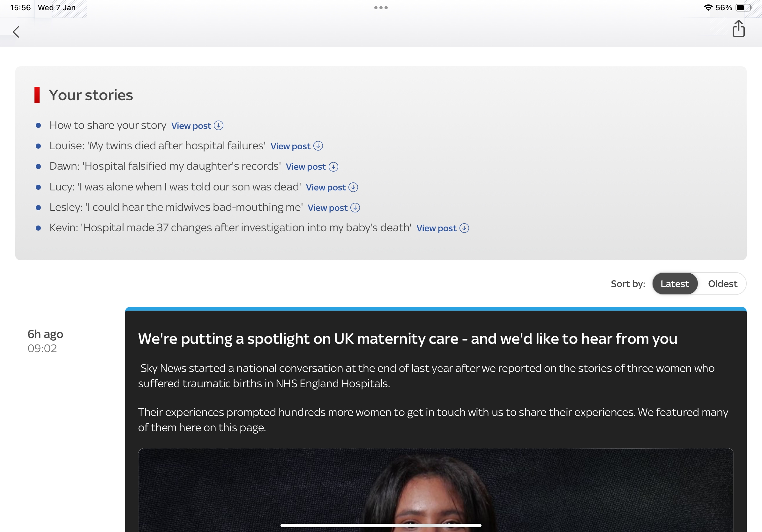Tap the battery status indicator
The height and width of the screenshot is (532, 762).
tap(743, 8)
